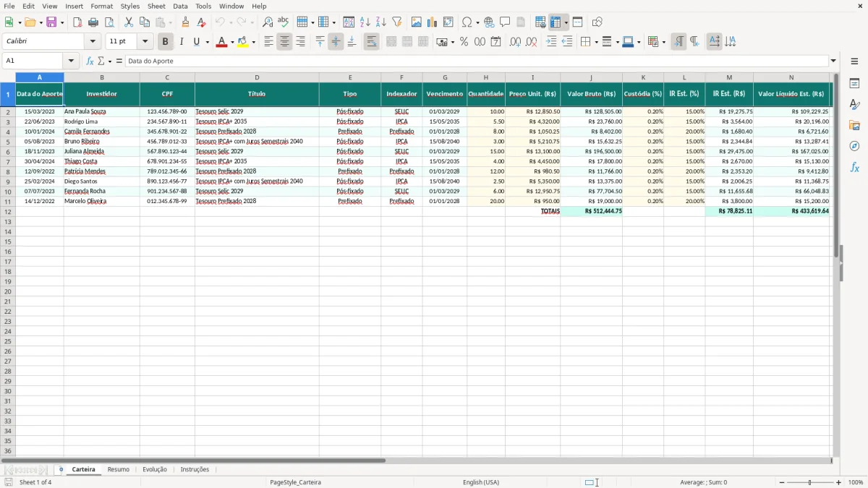868x488 pixels.
Task: Open the Navigator compass icon in the sidebar
Action: click(x=854, y=146)
